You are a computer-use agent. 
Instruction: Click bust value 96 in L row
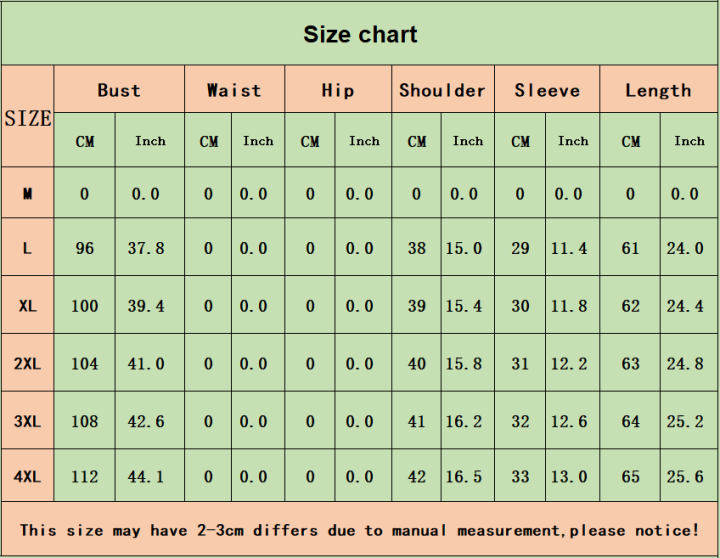point(84,248)
